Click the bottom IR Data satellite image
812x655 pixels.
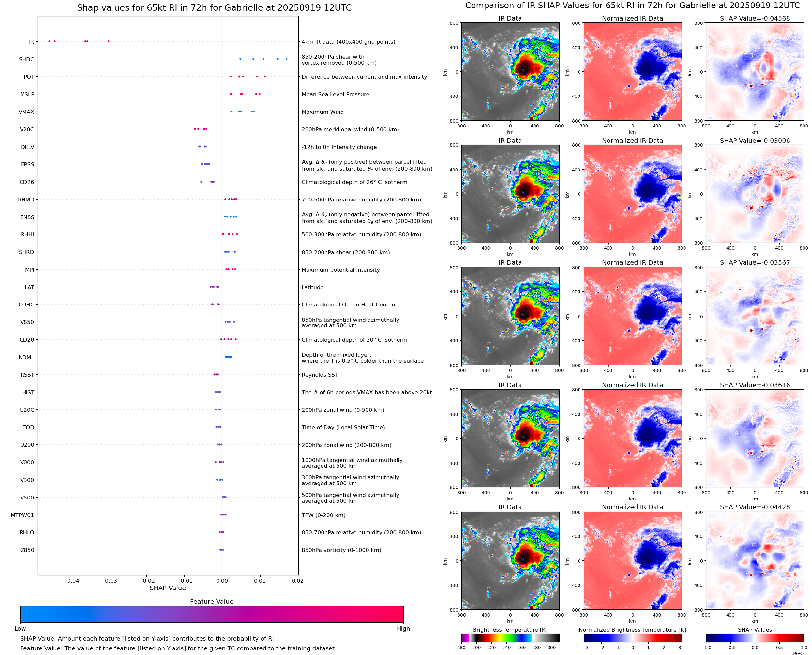(510, 561)
